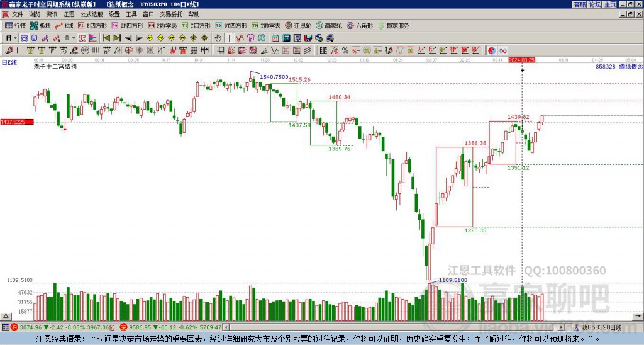Expand the candlestick style dropdown arrow
This screenshot has width=644, height=345.
(74, 38)
